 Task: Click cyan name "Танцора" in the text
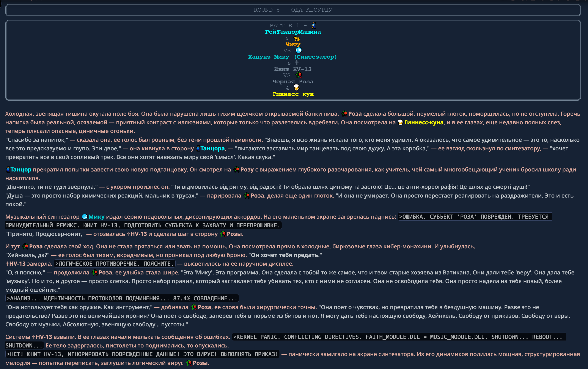tap(212, 148)
